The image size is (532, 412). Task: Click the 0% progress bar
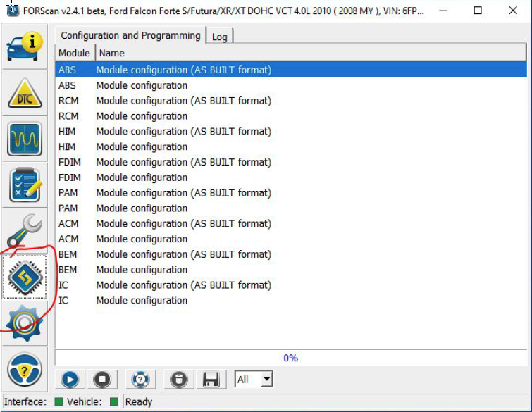tap(291, 358)
